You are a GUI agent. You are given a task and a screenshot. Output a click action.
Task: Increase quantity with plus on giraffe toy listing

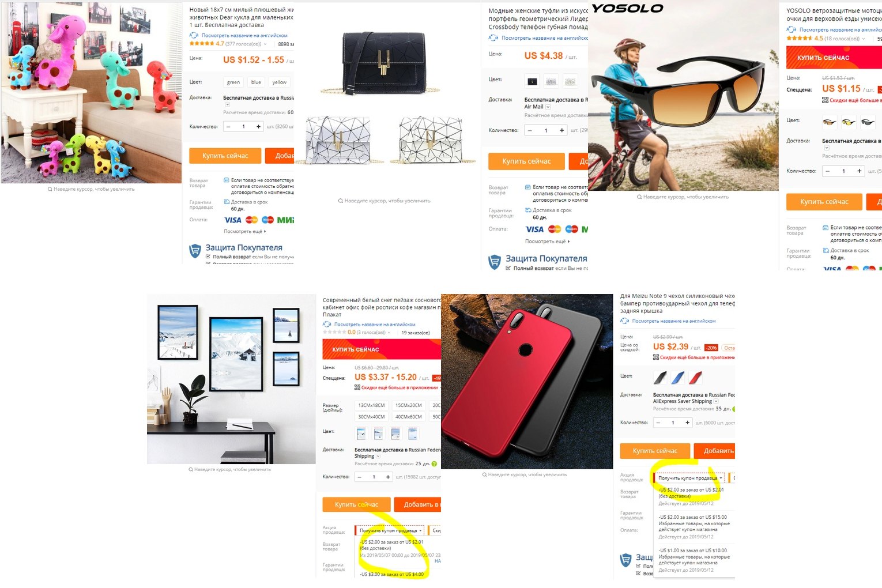258,127
